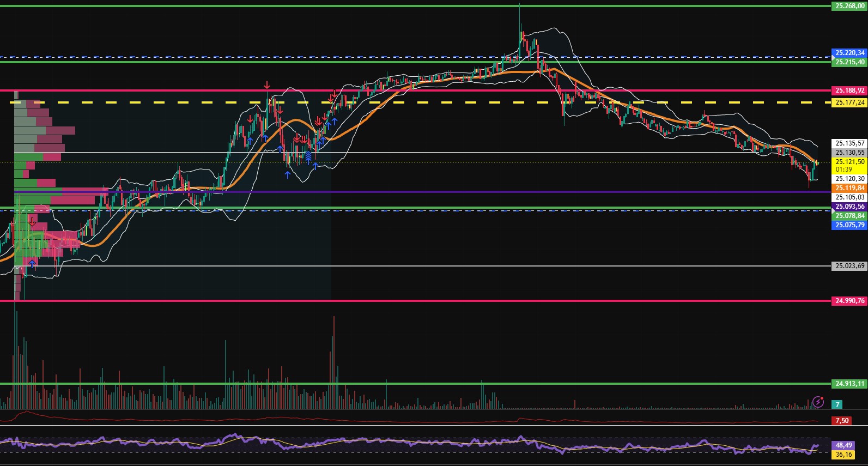
Task: Click the green 24.913,11 price label
Action: [x=849, y=384]
